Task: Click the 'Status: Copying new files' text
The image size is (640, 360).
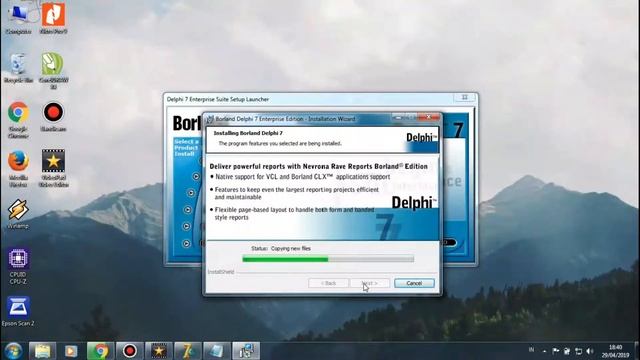Action: tap(281, 248)
